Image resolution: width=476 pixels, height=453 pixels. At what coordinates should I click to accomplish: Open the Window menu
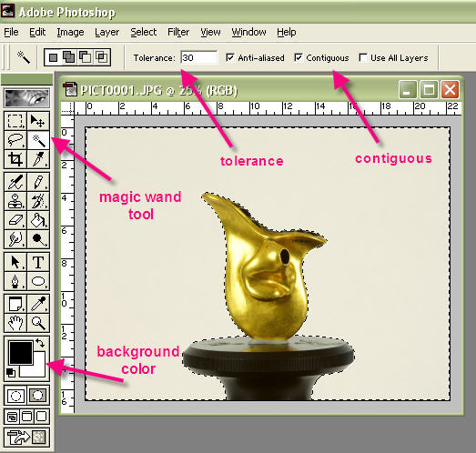[x=248, y=32]
